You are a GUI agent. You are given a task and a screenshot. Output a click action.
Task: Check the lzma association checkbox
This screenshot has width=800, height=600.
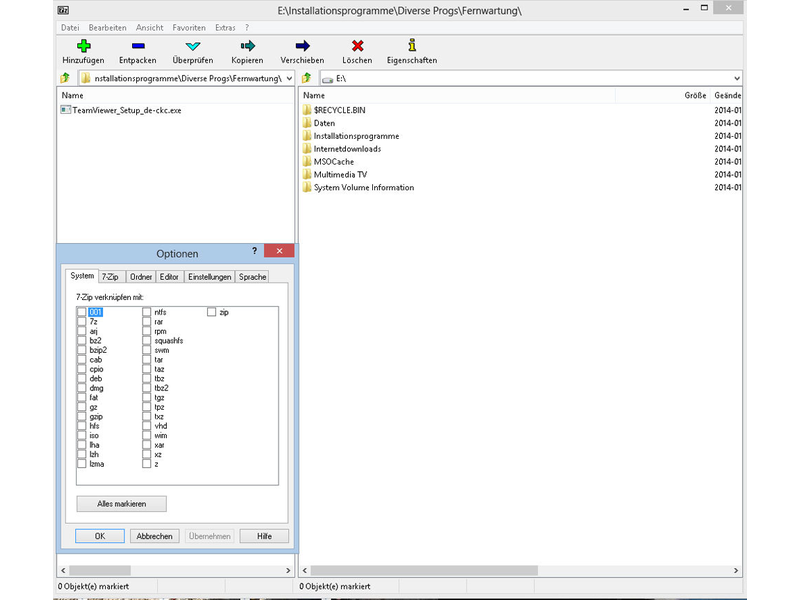click(82, 464)
